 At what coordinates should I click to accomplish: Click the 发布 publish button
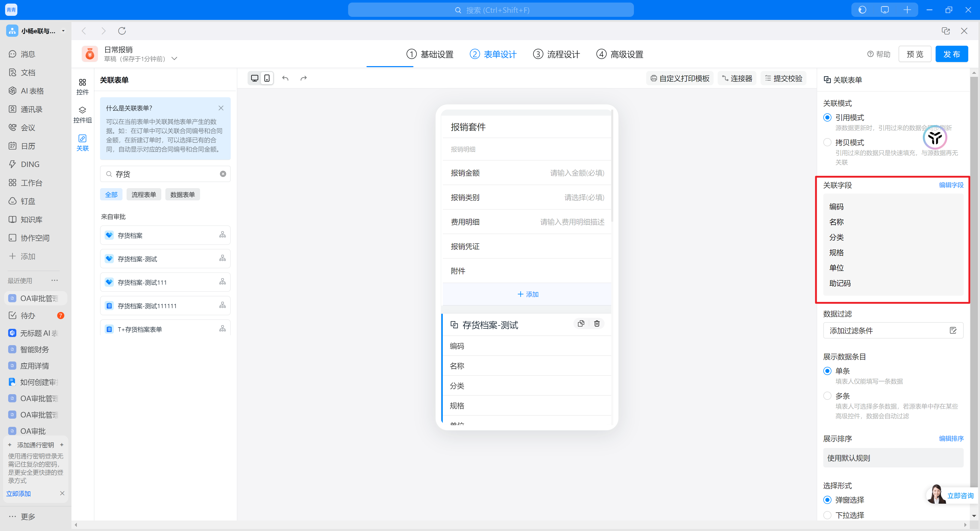(951, 54)
